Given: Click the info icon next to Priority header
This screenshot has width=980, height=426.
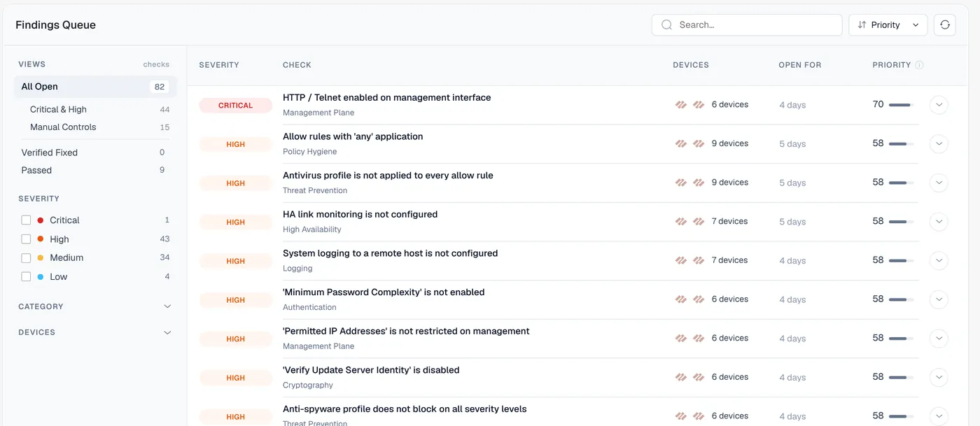Looking at the screenshot, I should pyautogui.click(x=919, y=65).
